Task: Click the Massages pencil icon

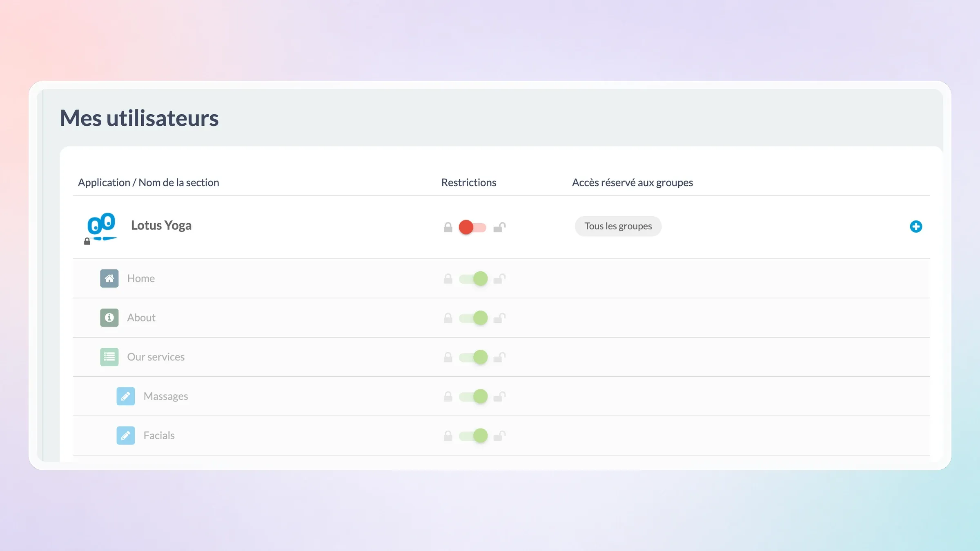Action: click(126, 396)
